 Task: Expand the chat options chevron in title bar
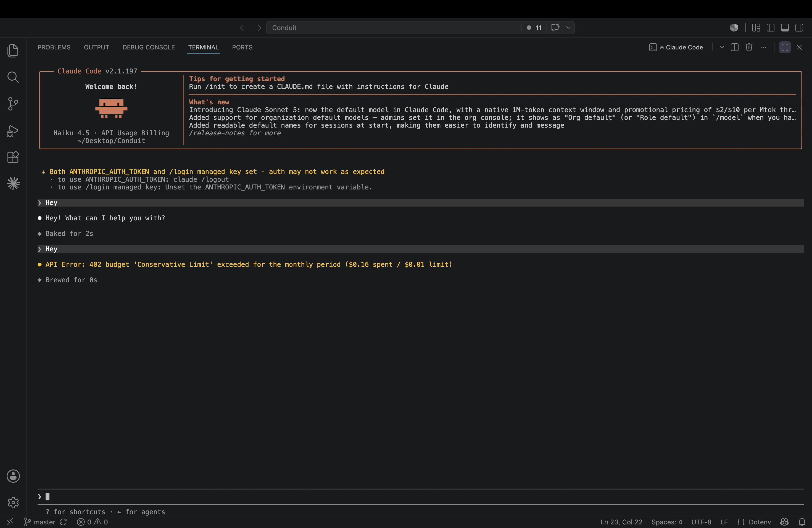click(568, 28)
